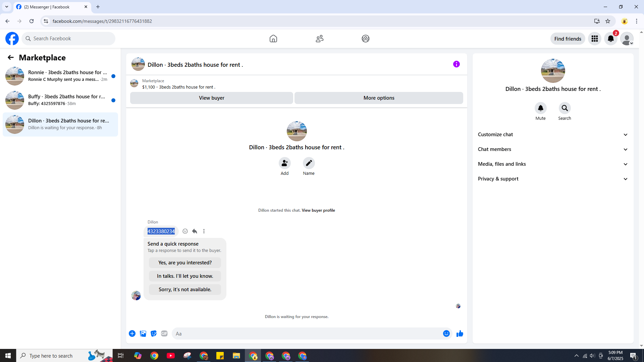
Task: View site information icon in address bar
Action: point(46,21)
